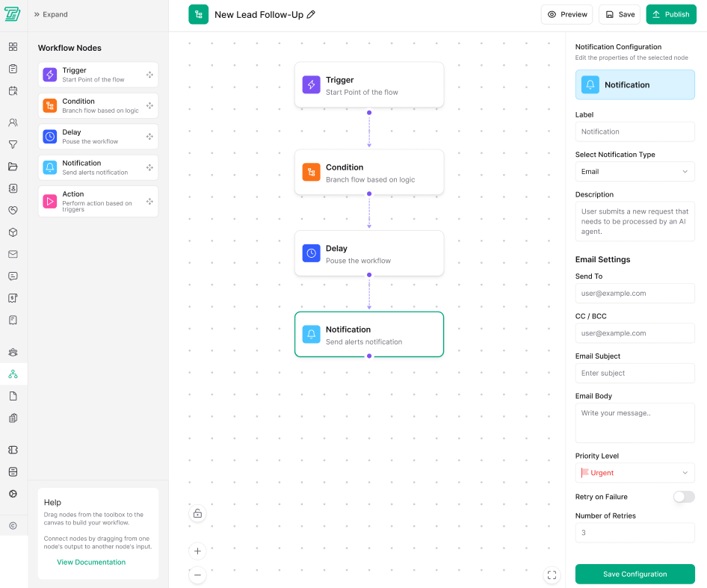This screenshot has width=707, height=588.
Task: Open the View Documentation link
Action: pos(91,562)
